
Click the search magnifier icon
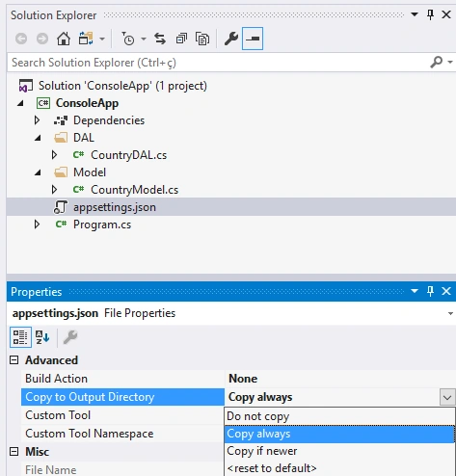437,62
